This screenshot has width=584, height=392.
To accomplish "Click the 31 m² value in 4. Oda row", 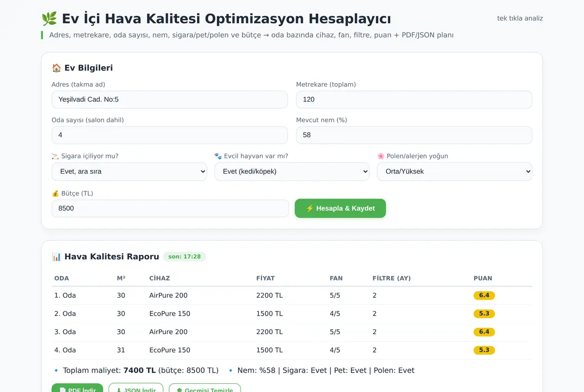I will pyautogui.click(x=121, y=350).
